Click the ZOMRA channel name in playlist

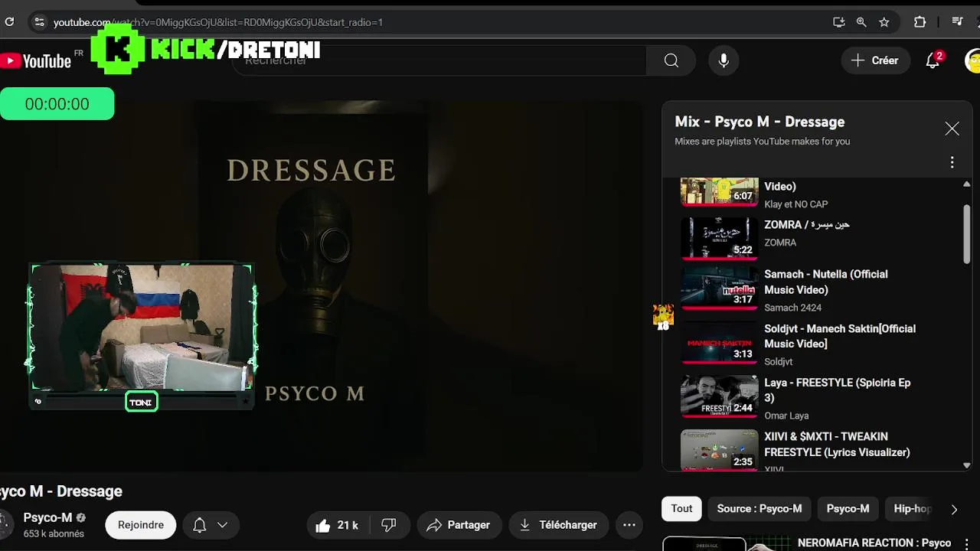pos(780,243)
